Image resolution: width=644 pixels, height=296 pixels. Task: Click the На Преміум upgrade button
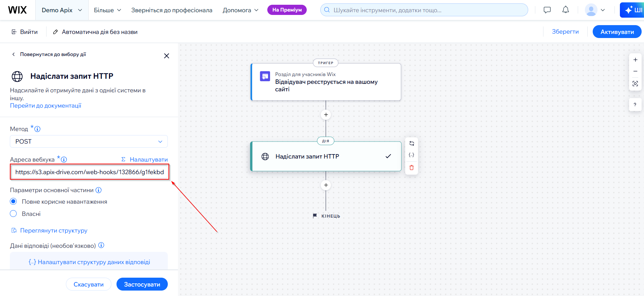(287, 10)
